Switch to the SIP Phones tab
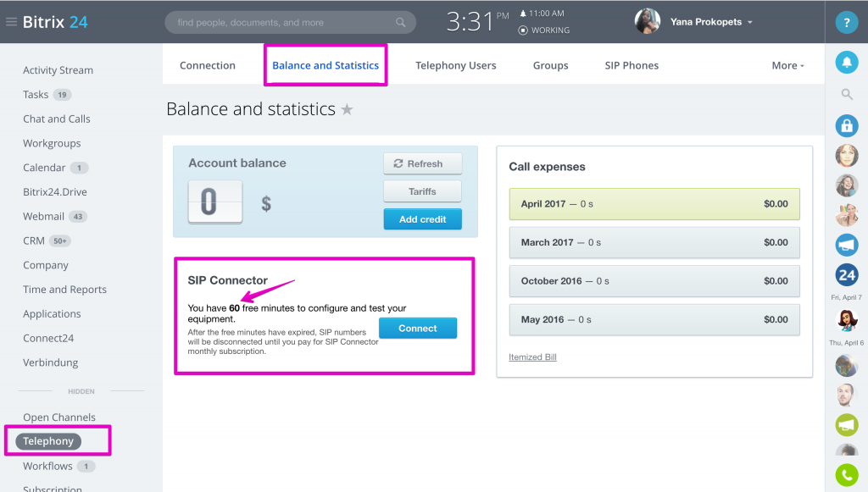This screenshot has height=492, width=868. coord(632,65)
